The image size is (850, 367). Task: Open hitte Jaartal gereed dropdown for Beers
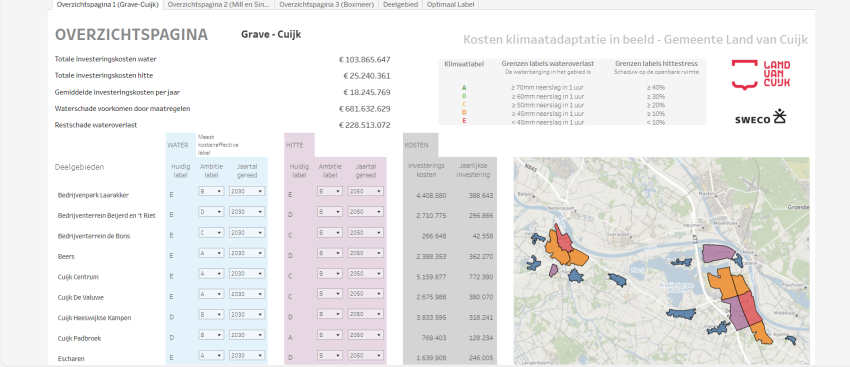365,253
